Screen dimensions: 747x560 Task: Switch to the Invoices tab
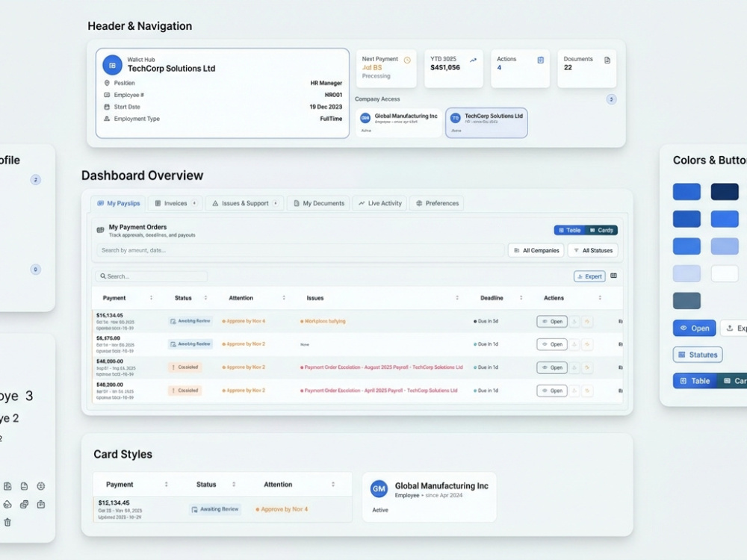[x=176, y=203]
